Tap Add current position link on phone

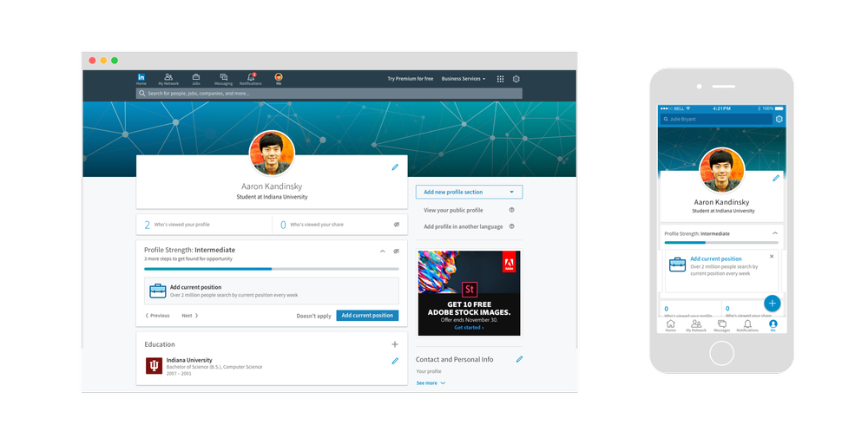point(716,258)
